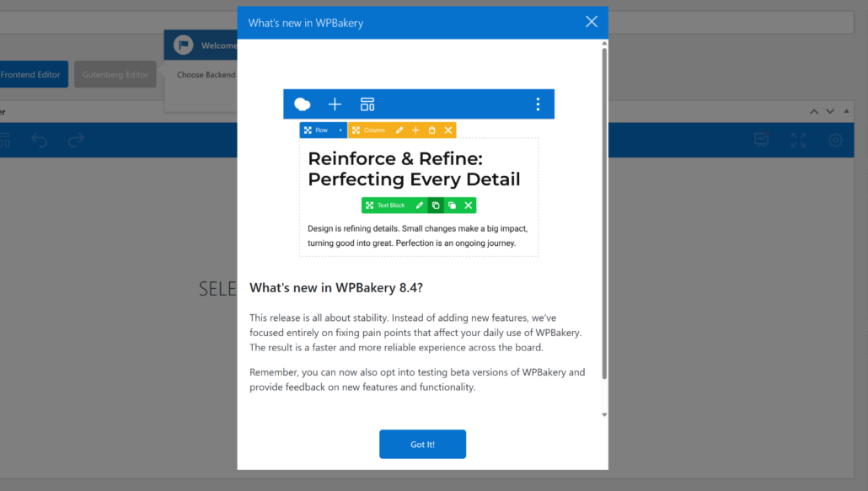Click the templates layout icon in preview bar
Image resolution: width=868 pixels, height=491 pixels.
[367, 104]
